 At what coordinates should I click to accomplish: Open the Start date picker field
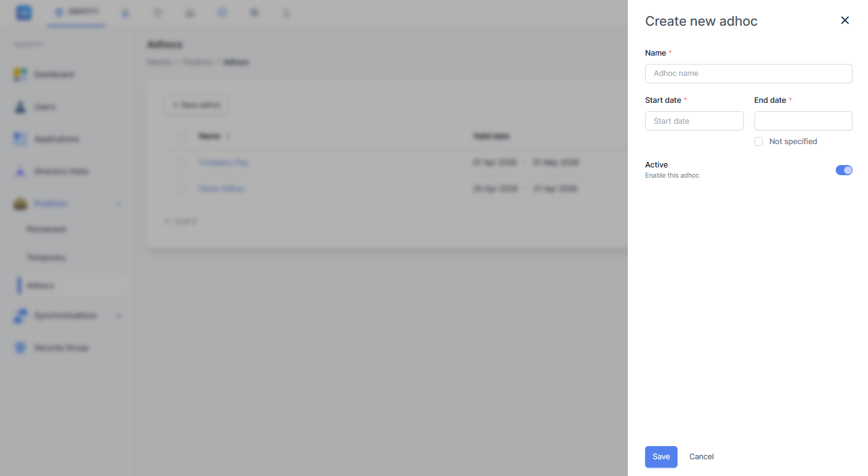pyautogui.click(x=694, y=121)
